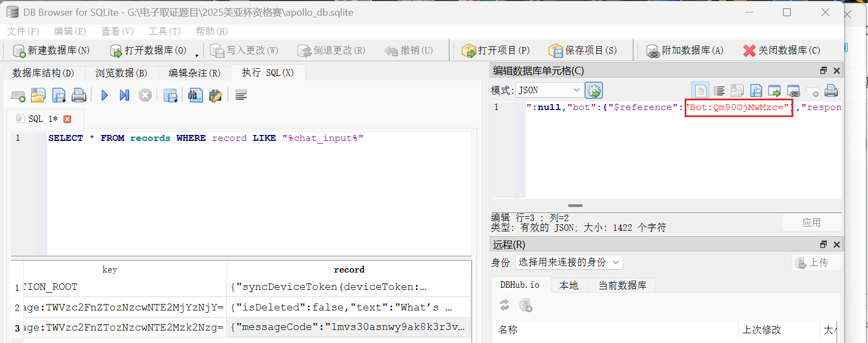Open the JSON mode dropdown
The width and height of the screenshot is (868, 343).
point(549,90)
